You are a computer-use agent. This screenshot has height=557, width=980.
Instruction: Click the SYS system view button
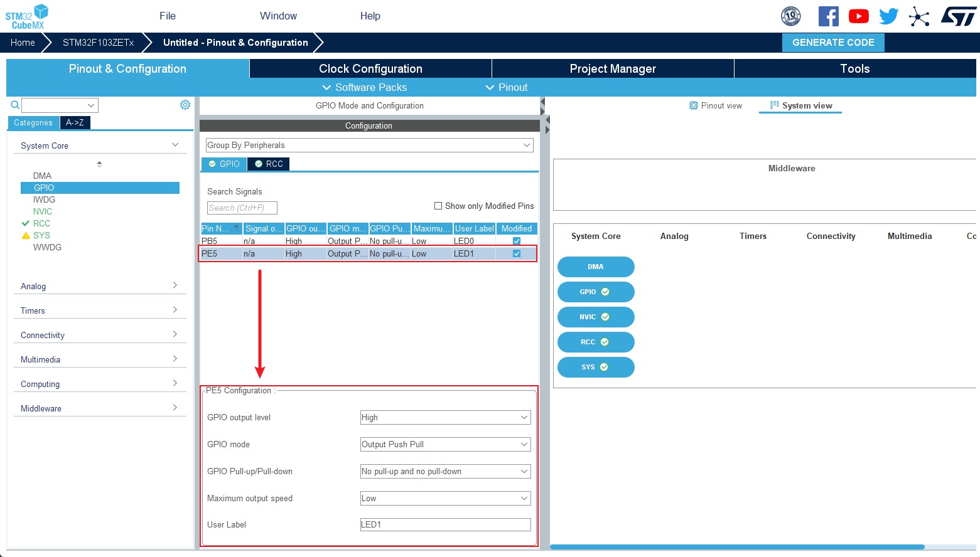tap(596, 367)
